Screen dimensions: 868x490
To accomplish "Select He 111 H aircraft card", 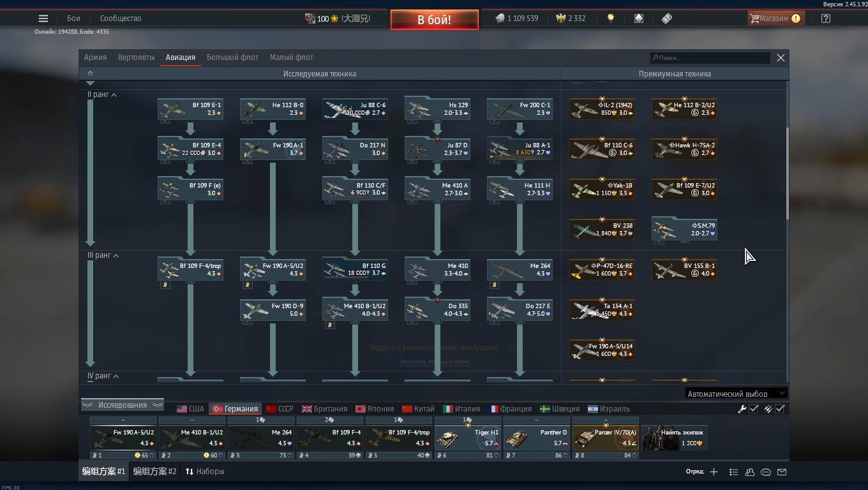I will [520, 189].
